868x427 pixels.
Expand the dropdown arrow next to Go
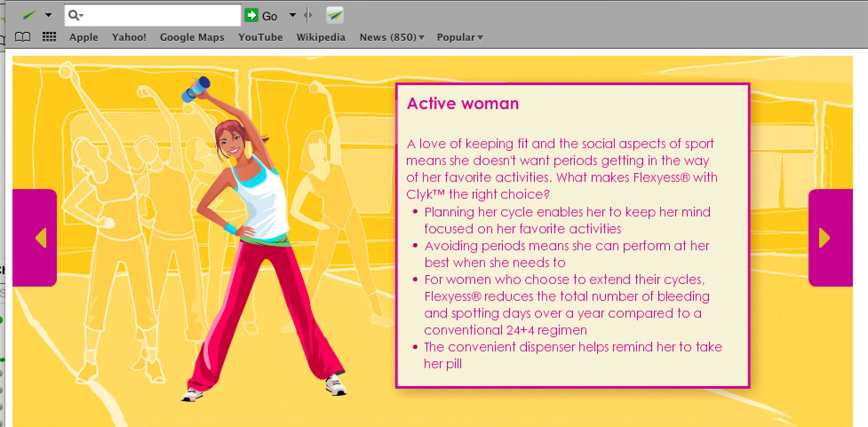pos(292,15)
